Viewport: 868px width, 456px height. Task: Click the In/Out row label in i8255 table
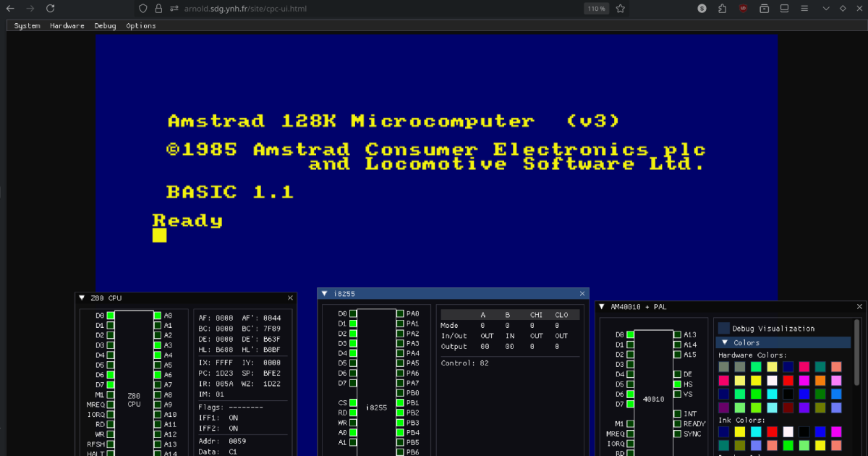pos(454,336)
